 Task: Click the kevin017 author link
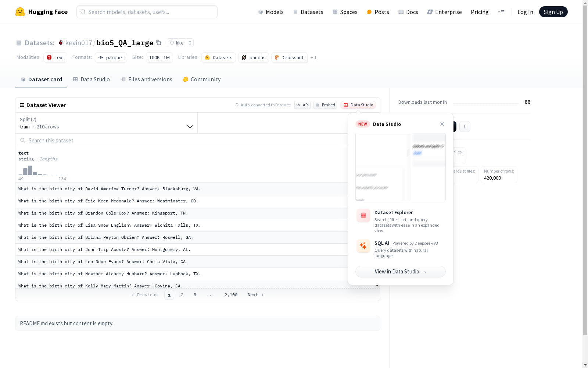pos(79,43)
